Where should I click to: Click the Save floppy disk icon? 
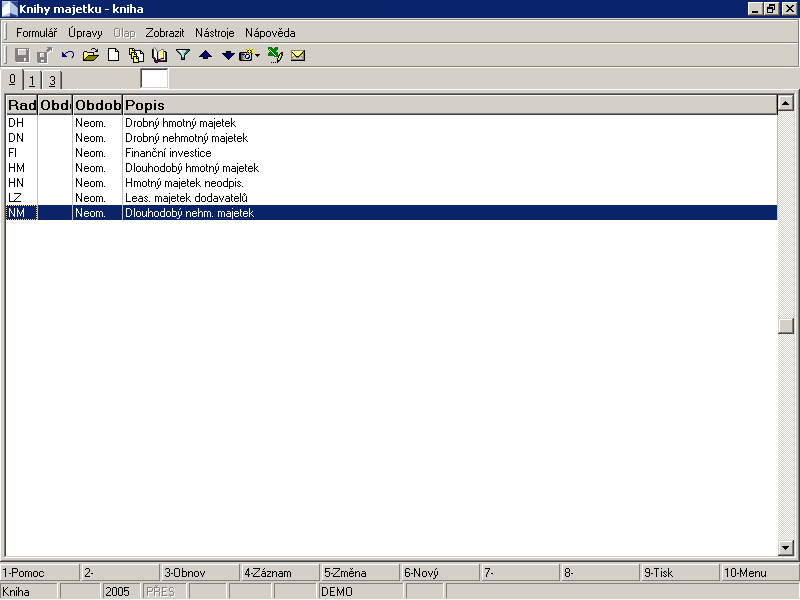22,55
